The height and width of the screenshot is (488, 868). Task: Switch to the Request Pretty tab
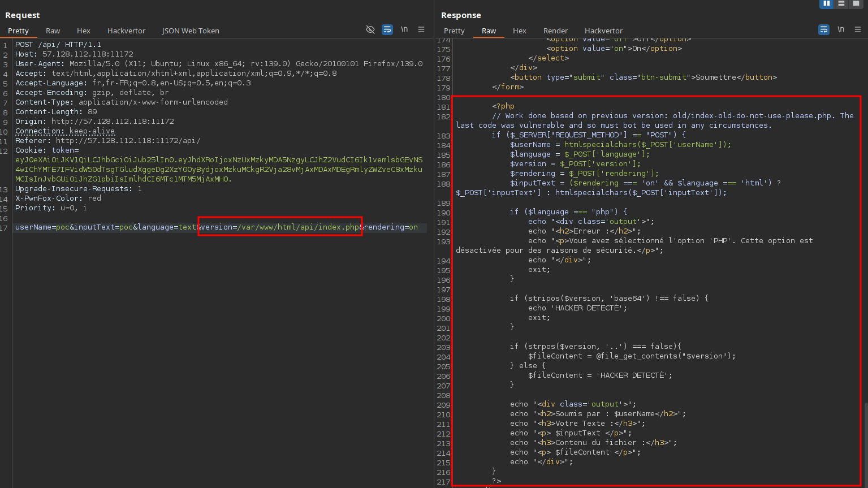coord(18,31)
